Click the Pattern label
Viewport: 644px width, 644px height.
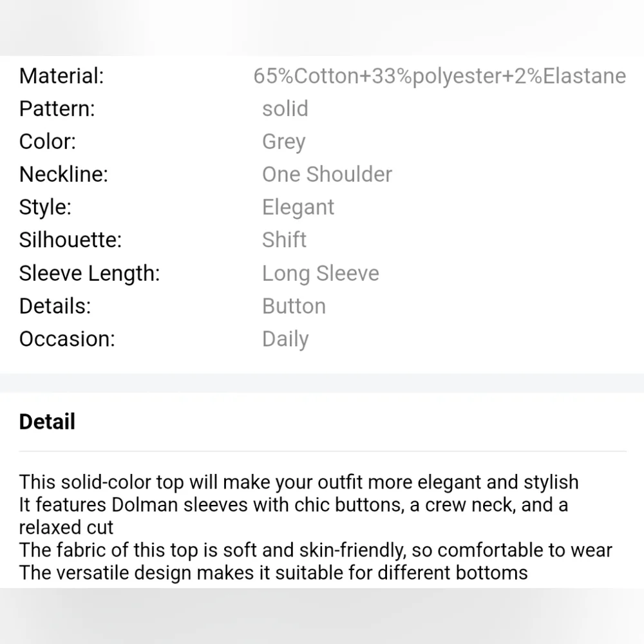(x=57, y=109)
